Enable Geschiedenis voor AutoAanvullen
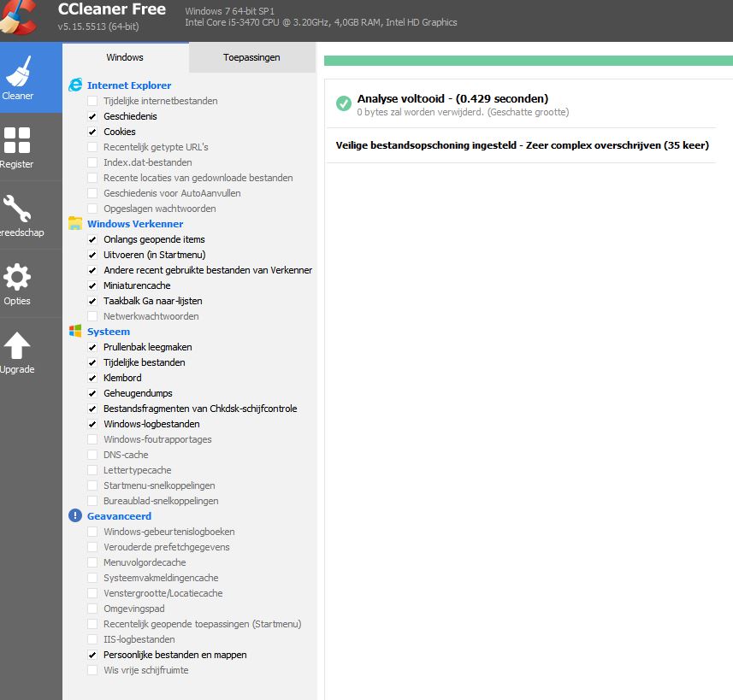733x700 pixels. click(x=92, y=193)
